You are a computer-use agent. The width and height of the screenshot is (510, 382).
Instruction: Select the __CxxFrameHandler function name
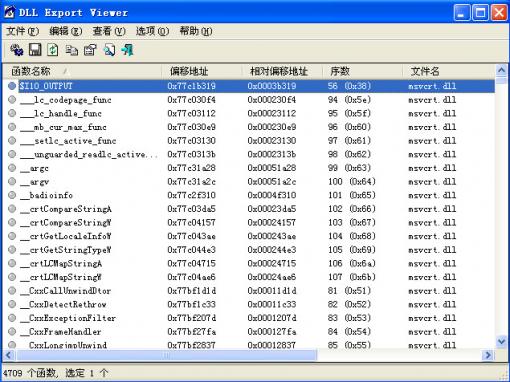point(60,332)
